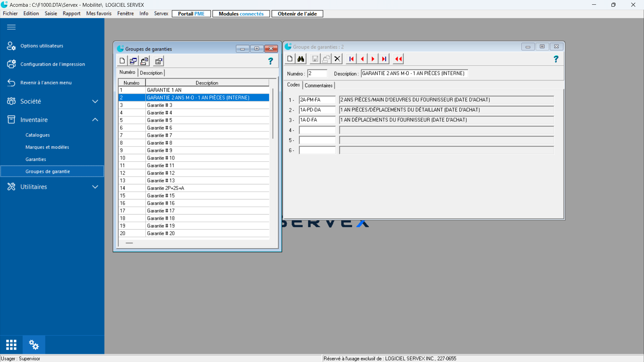This screenshot has width=644, height=362.
Task: Click the binoculars search icon
Action: 301,59
